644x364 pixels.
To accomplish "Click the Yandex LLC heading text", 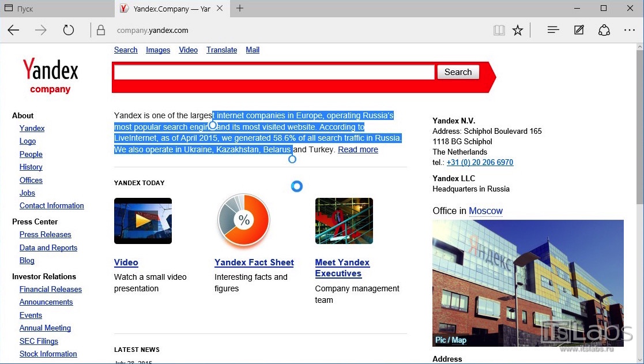I will tap(454, 179).
